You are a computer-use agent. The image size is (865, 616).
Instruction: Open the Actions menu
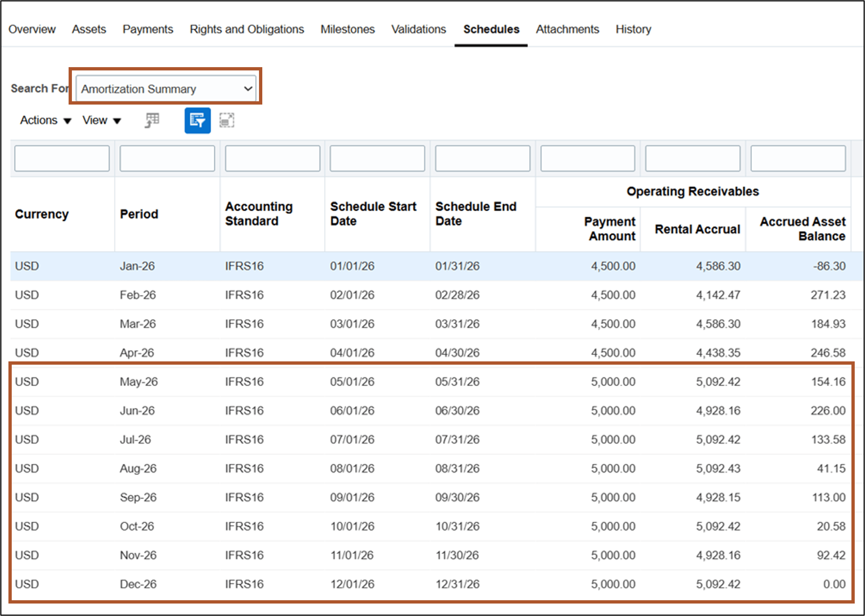pyautogui.click(x=45, y=120)
